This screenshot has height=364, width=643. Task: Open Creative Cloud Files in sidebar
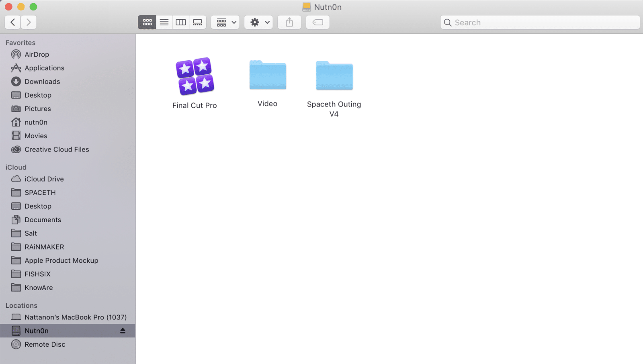pos(57,149)
